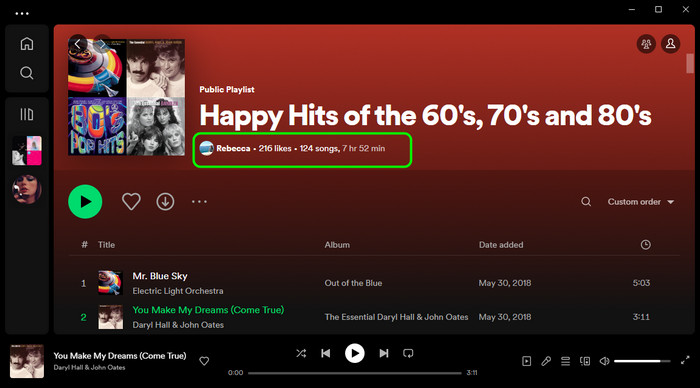Click the playlist cover collage
This screenshot has height=388, width=700.
(126, 97)
